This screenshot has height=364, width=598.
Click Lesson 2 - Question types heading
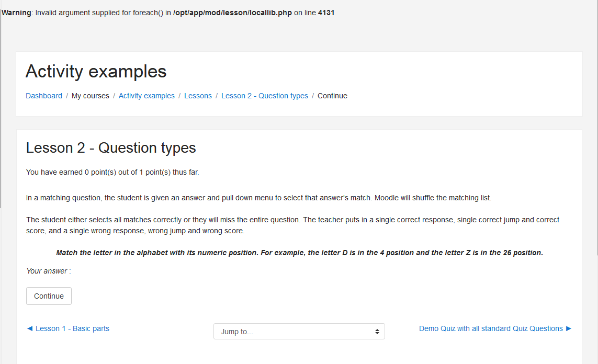click(111, 148)
